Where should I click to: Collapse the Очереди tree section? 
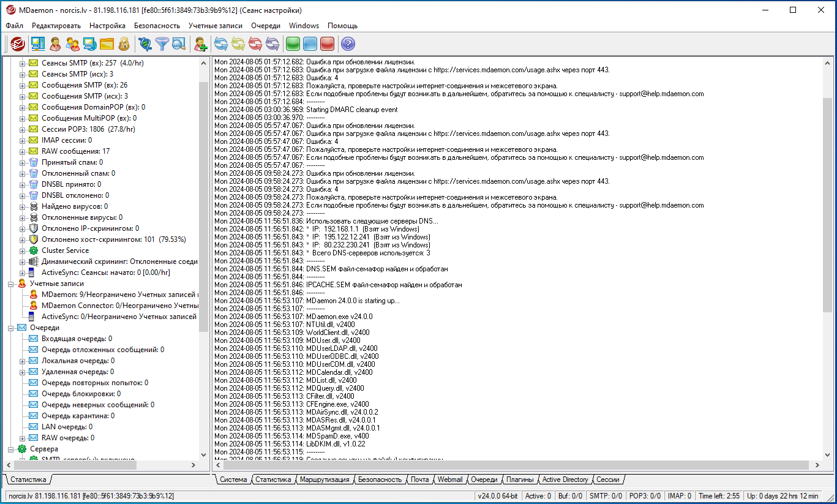(x=11, y=328)
